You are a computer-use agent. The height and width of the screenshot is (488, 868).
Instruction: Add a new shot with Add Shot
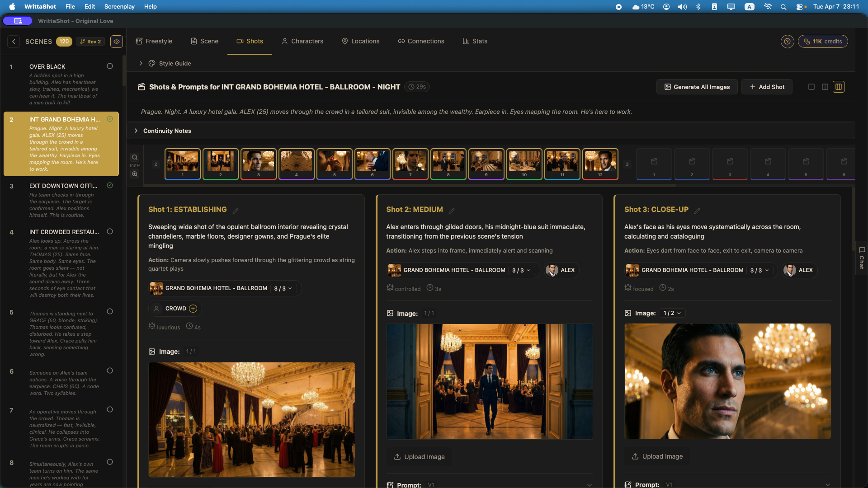point(767,87)
